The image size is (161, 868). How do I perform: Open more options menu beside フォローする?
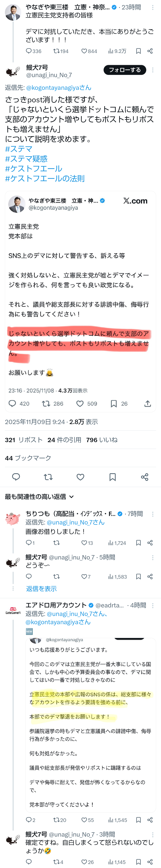click(153, 70)
